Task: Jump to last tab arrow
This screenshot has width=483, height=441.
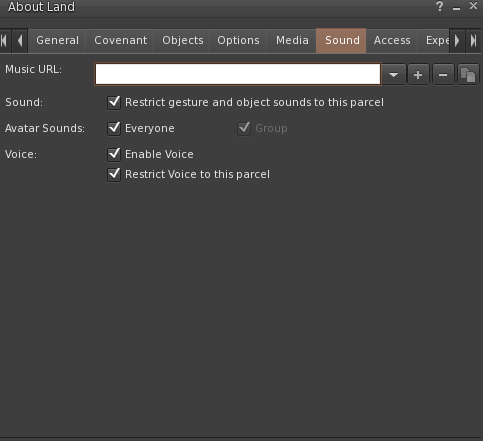Action: (473, 41)
